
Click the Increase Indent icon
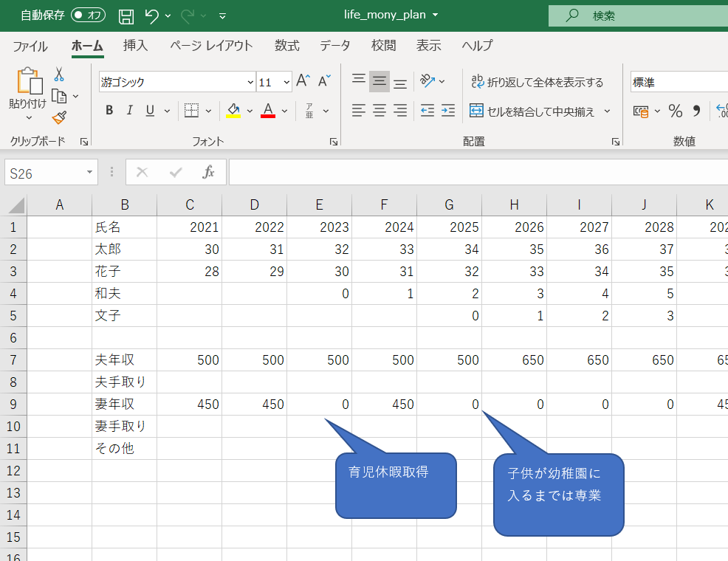pyautogui.click(x=448, y=111)
